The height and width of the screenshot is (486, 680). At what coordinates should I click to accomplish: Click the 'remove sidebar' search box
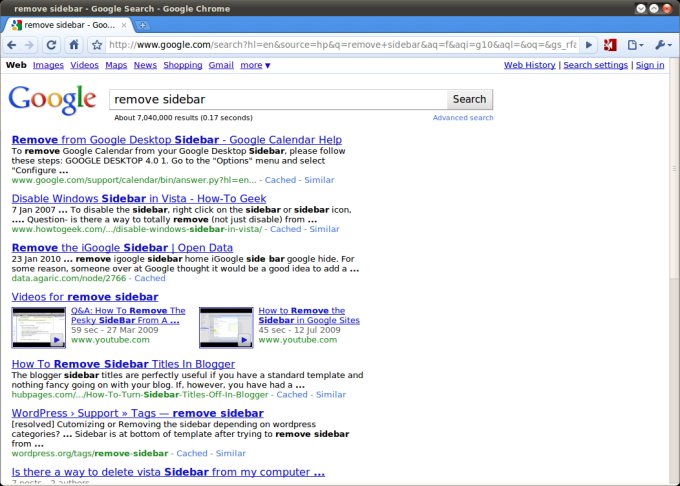point(278,99)
